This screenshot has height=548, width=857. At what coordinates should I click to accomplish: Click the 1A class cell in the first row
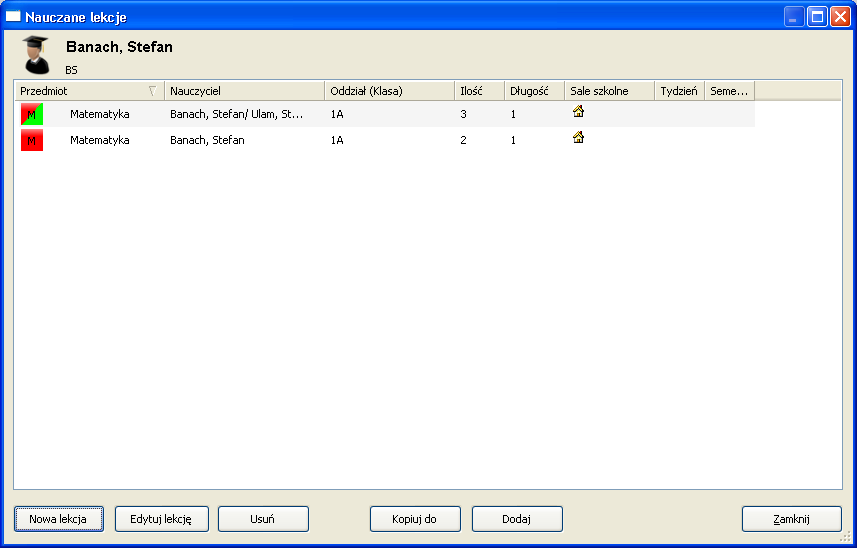pos(337,114)
